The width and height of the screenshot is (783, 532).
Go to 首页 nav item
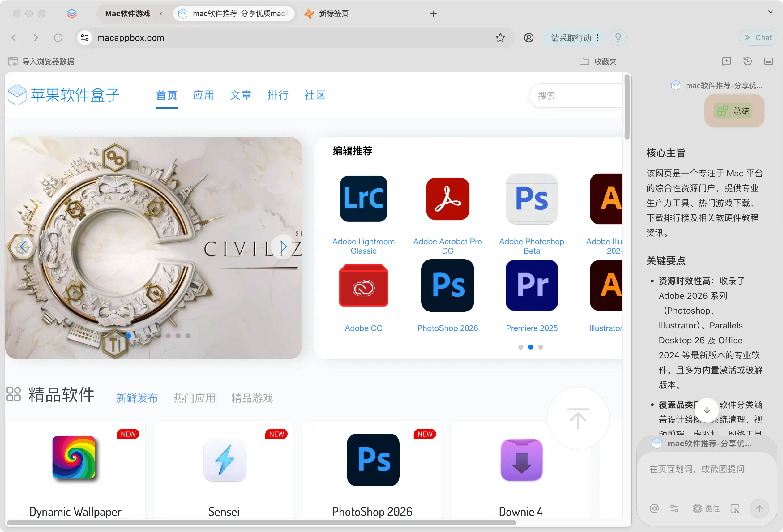pyautogui.click(x=166, y=95)
